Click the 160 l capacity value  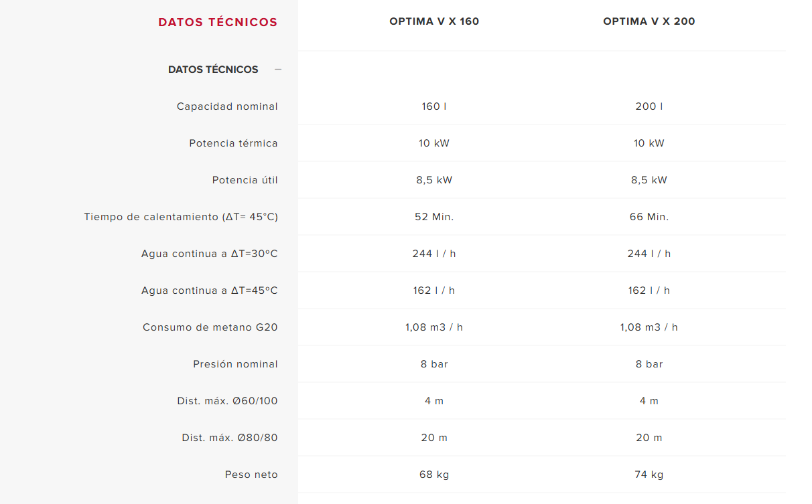click(434, 106)
